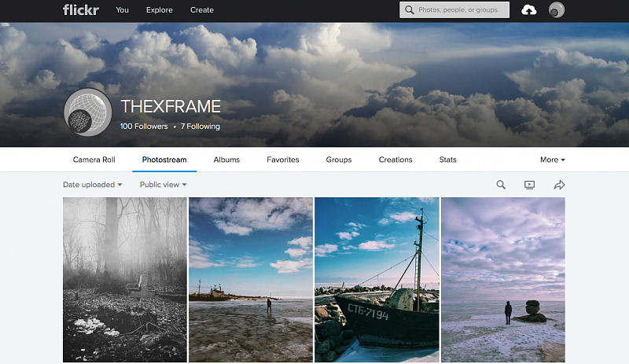Image resolution: width=629 pixels, height=364 pixels.
Task: Open the photo with stacked stones
Action: pos(503,280)
